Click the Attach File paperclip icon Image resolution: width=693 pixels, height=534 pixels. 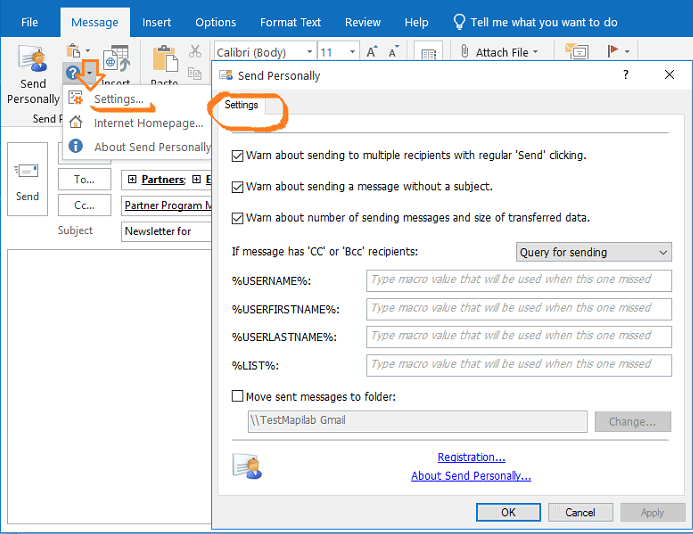click(x=464, y=51)
